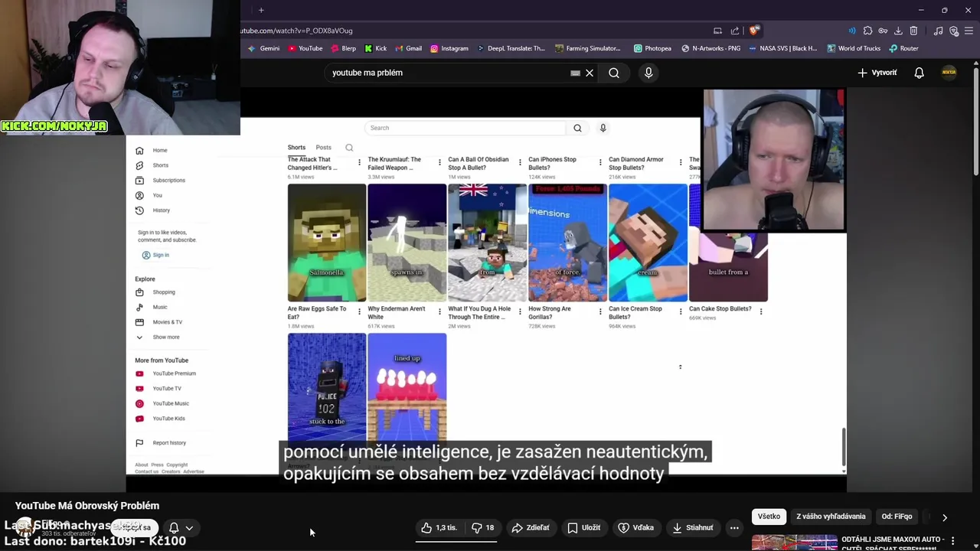Click the Vytvoriť create button

877,73
